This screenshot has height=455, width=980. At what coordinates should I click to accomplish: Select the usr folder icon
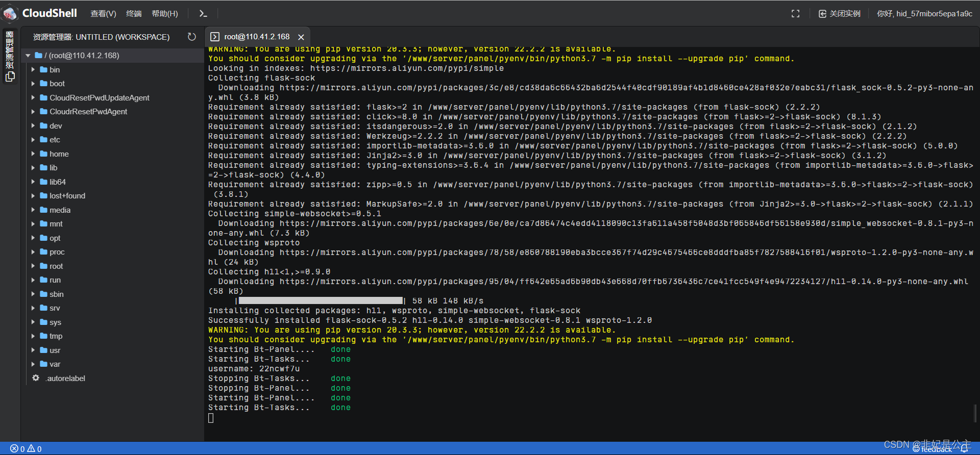click(x=44, y=350)
